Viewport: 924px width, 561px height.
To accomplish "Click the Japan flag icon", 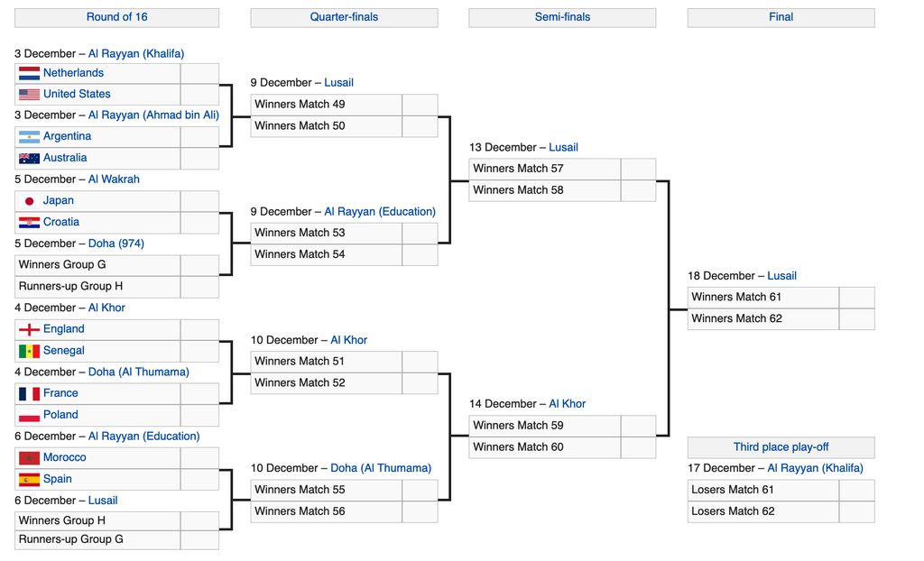I will tap(29, 201).
